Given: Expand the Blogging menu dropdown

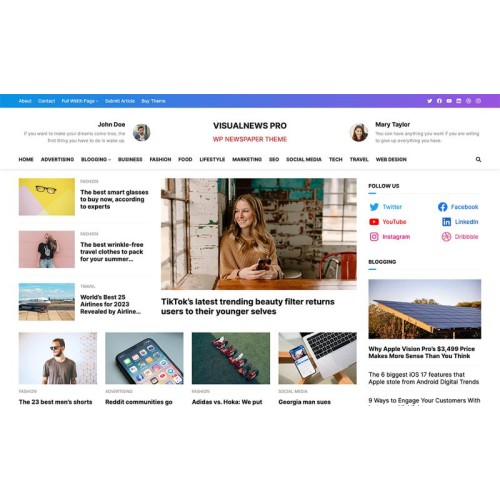Looking at the screenshot, I should click(96, 159).
